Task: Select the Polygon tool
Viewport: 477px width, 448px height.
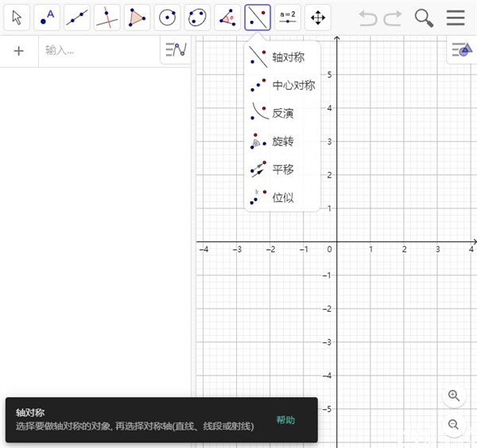Action: point(138,17)
